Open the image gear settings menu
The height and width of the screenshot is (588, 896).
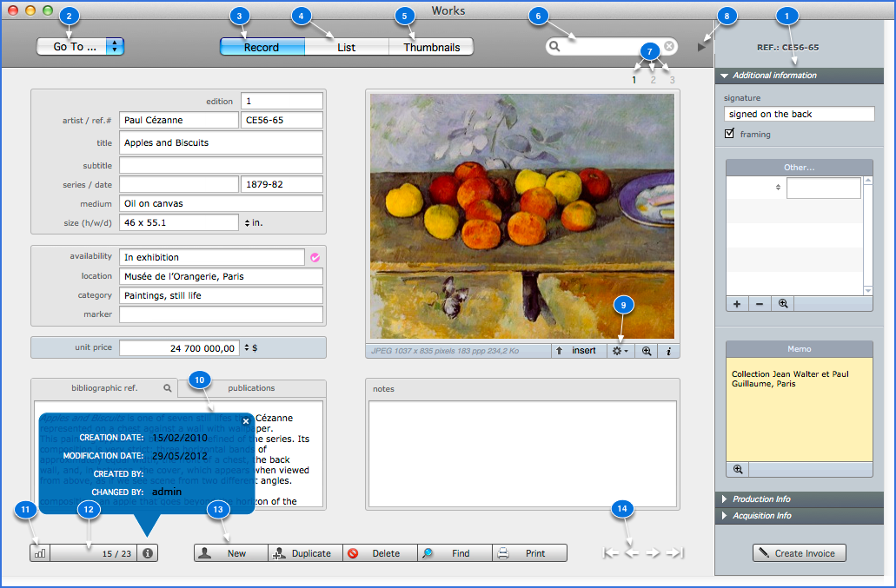[x=621, y=351]
